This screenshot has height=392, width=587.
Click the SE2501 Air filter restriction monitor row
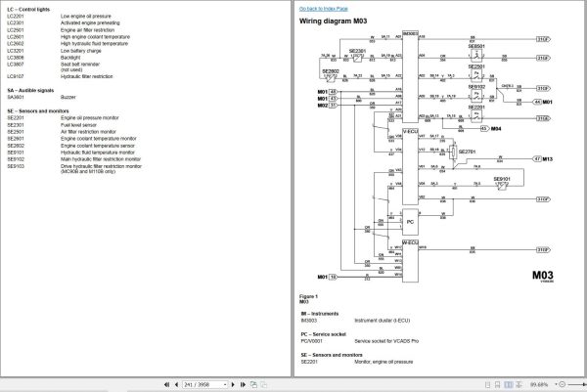click(62, 132)
